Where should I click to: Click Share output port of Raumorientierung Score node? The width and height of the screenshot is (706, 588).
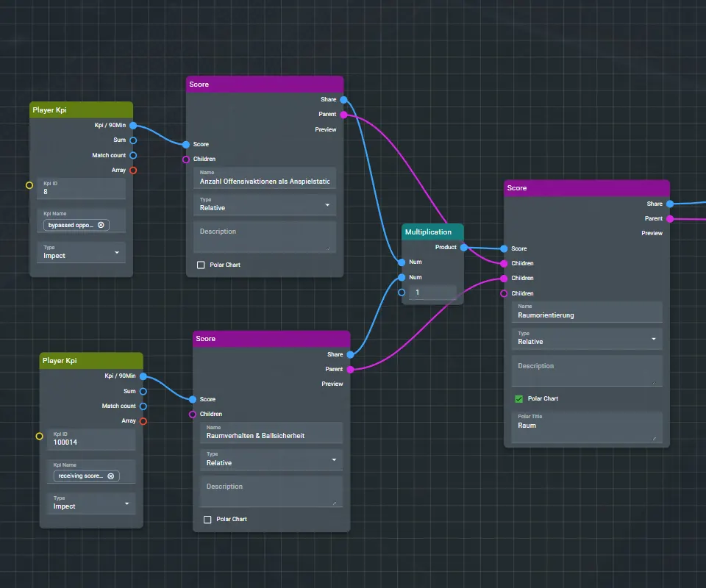[x=670, y=204]
